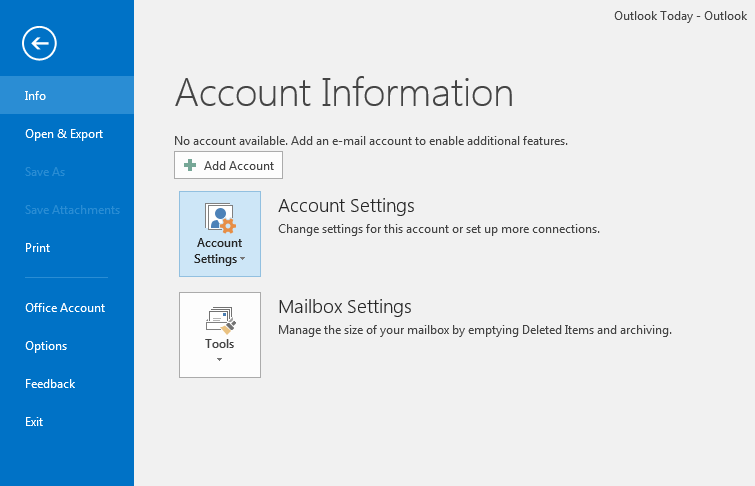This screenshot has height=486, width=755.
Task: Expand the Tools dropdown arrow
Action: (x=219, y=360)
